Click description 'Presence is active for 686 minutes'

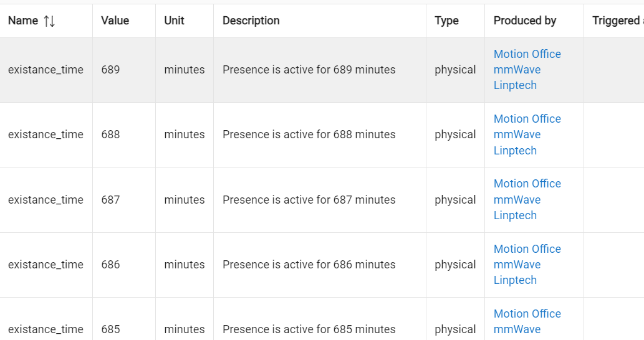(309, 265)
